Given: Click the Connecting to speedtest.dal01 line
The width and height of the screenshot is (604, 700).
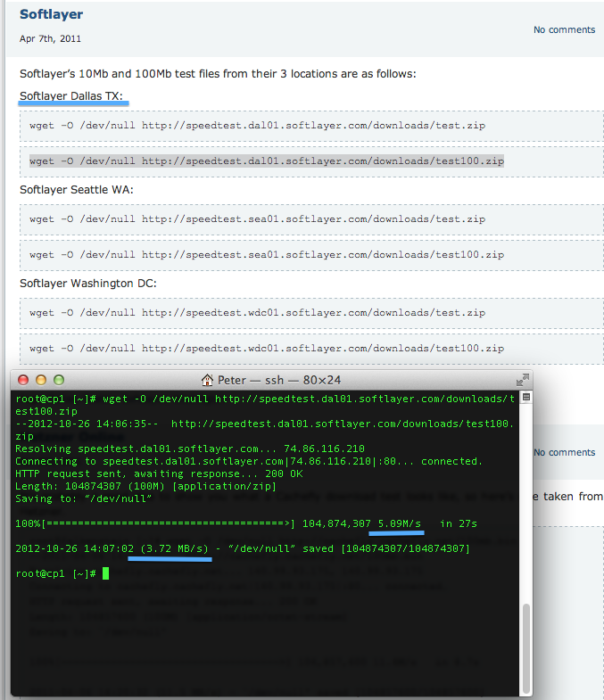Looking at the screenshot, I should [249, 461].
